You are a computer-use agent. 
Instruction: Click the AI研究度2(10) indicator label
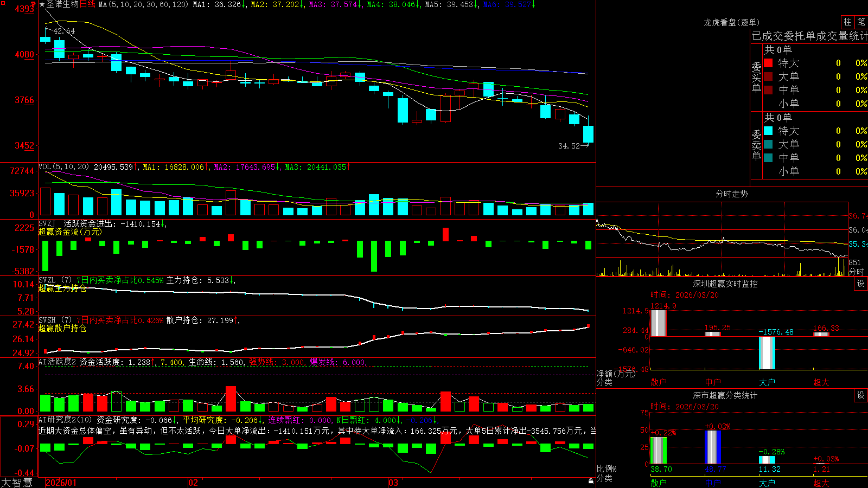coord(65,420)
